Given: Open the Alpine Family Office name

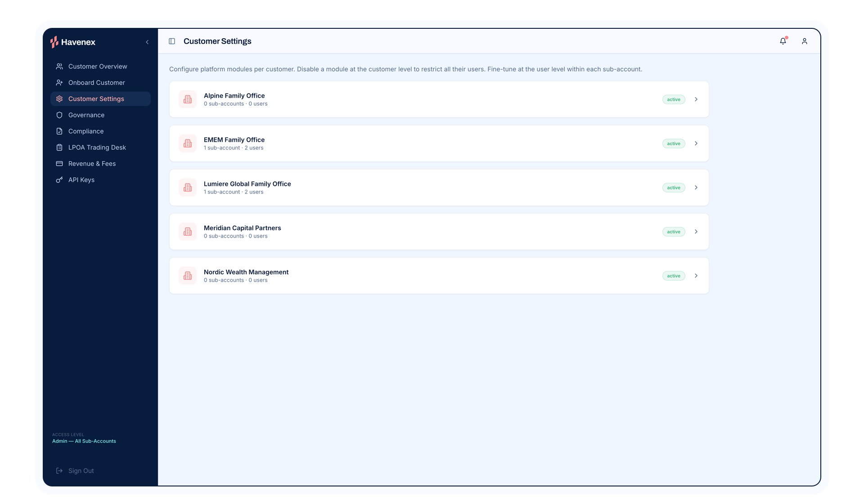Looking at the screenshot, I should click(x=234, y=96).
